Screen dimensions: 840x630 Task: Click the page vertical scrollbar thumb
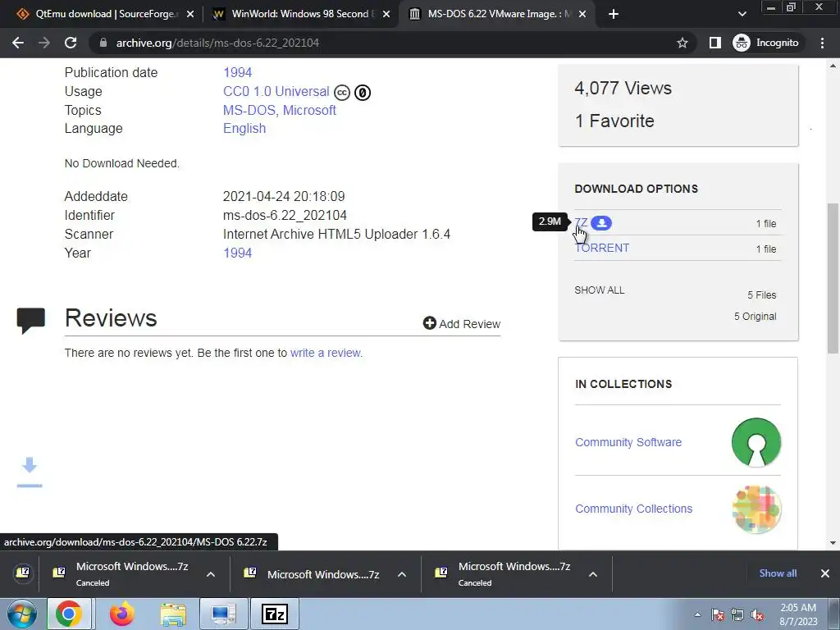tap(833, 279)
